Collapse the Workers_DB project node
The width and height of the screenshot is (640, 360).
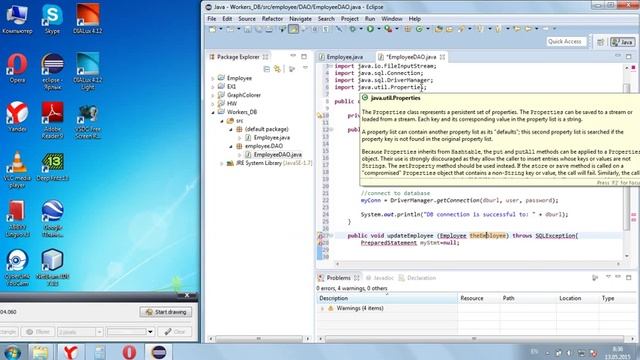[213, 112]
